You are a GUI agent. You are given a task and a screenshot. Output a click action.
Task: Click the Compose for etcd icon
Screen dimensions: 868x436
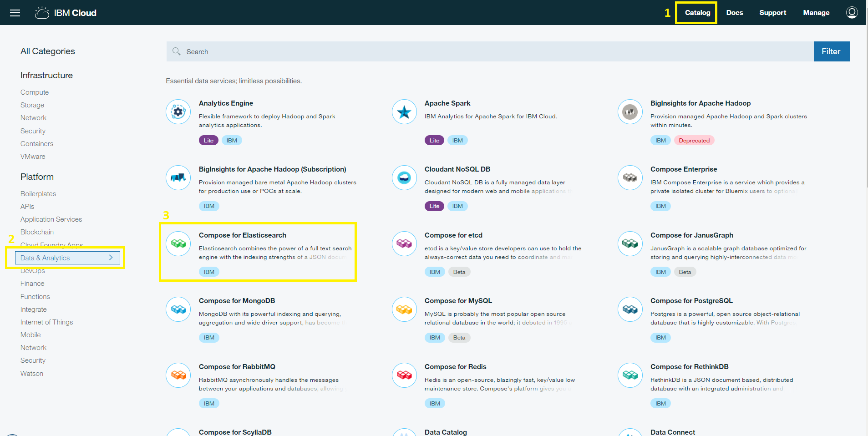point(404,244)
